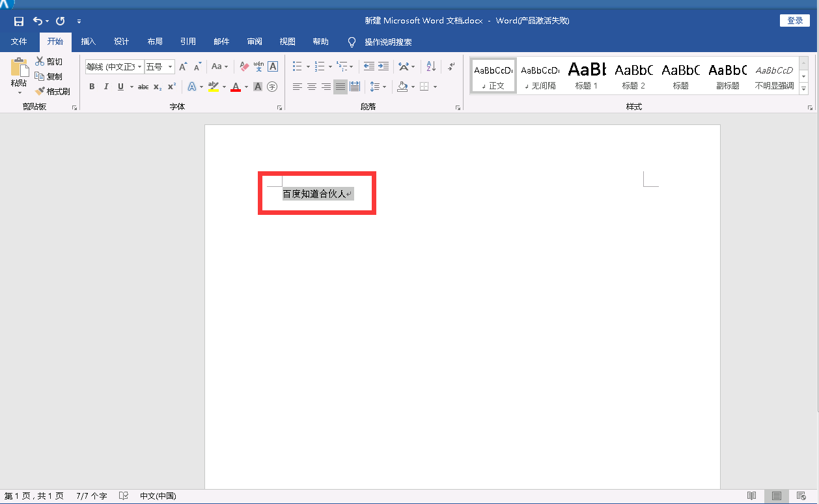The width and height of the screenshot is (819, 504).
Task: Click the 登录 sign-in button
Action: pyautogui.click(x=795, y=21)
